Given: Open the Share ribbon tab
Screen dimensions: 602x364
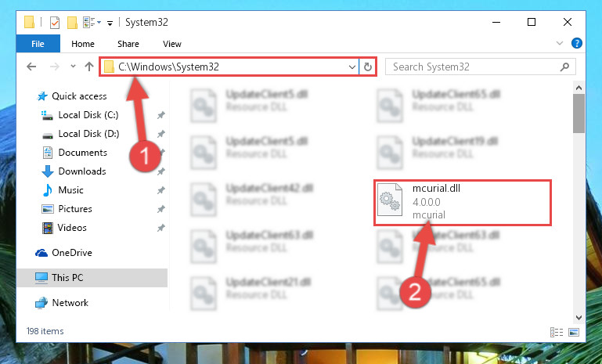Looking at the screenshot, I should (x=128, y=44).
